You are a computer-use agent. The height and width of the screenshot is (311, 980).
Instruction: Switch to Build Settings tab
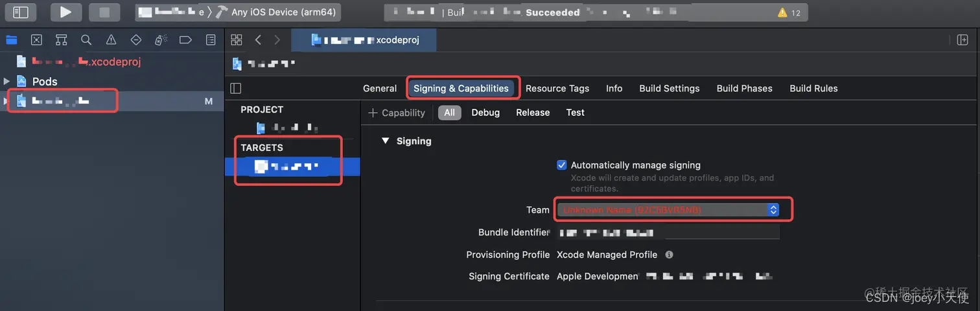(x=670, y=88)
